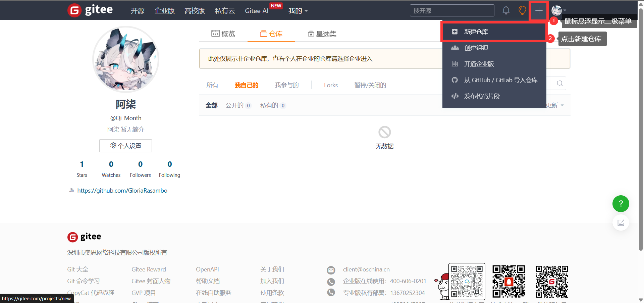The image size is (644, 303).
Task: Filter repositories by 所有
Action: click(x=212, y=85)
